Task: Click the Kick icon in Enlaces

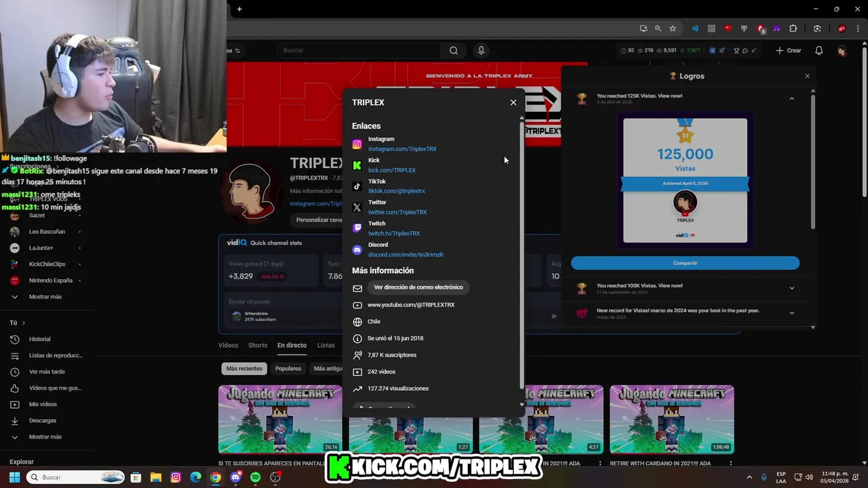Action: [357, 165]
